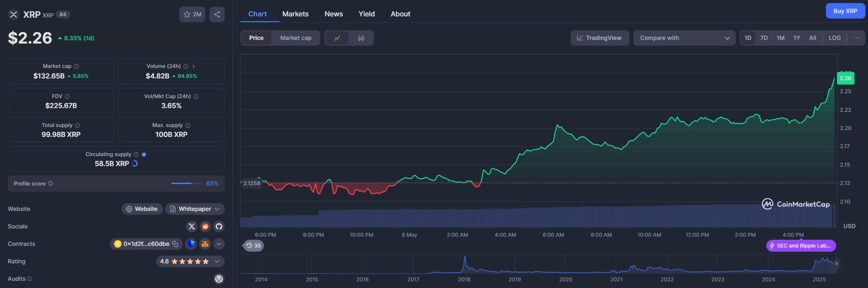Open Volume (24h) info icon

tap(186, 66)
